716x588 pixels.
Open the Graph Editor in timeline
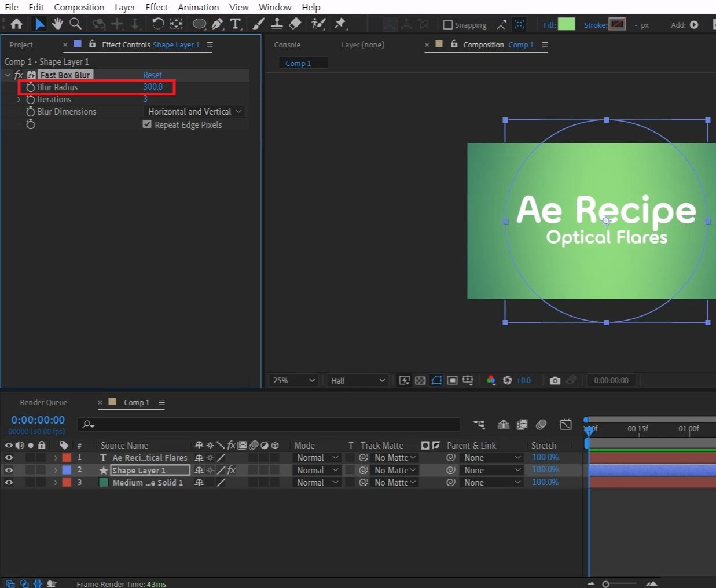click(566, 425)
